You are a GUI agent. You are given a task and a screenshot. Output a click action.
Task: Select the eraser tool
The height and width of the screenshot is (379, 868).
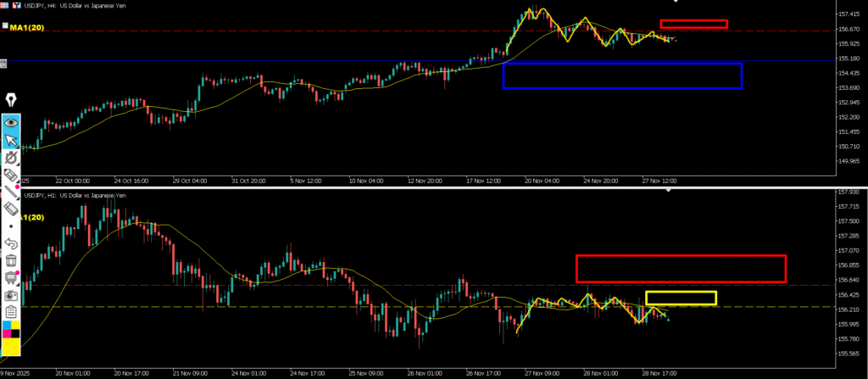point(11,209)
